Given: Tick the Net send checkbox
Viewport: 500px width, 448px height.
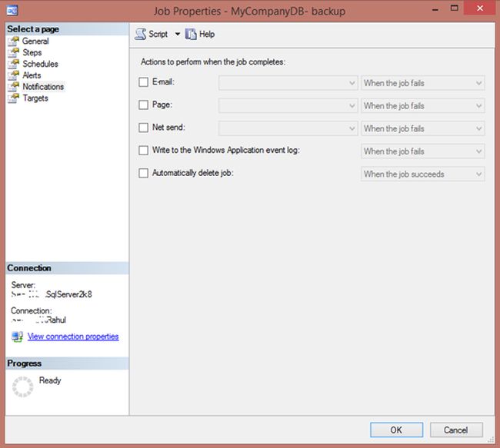Looking at the screenshot, I should [x=144, y=128].
